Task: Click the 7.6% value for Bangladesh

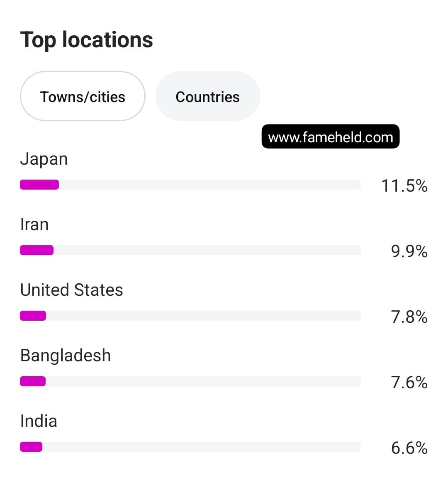Action: (x=409, y=382)
